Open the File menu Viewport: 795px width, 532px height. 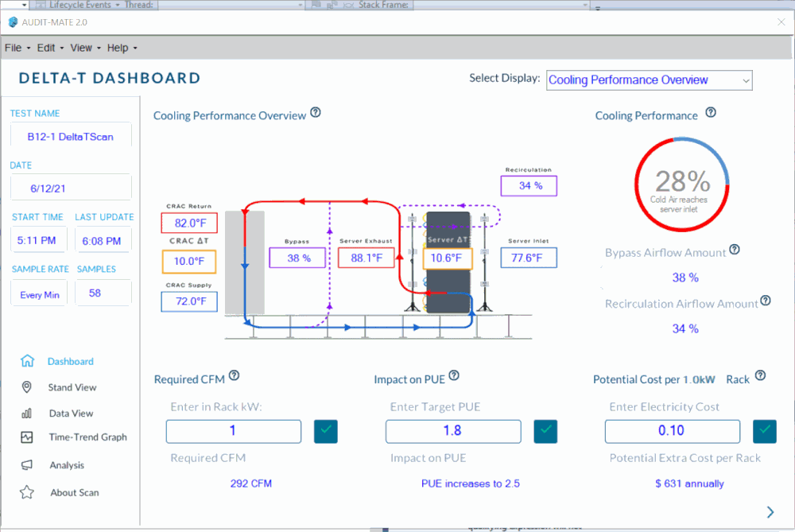(x=16, y=48)
